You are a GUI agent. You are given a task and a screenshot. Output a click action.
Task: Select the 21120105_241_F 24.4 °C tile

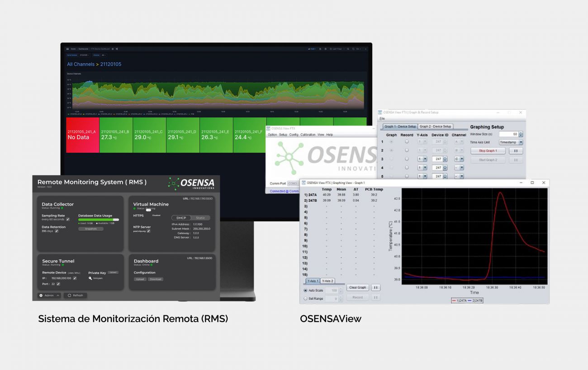(x=250, y=135)
